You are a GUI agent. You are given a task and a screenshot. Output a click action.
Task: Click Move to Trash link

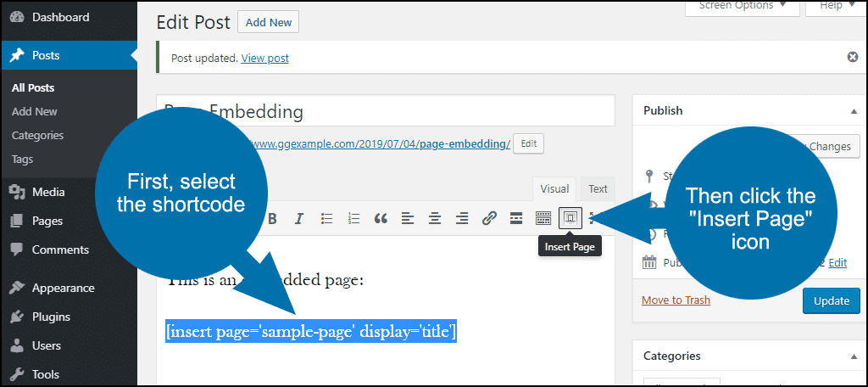pos(676,300)
